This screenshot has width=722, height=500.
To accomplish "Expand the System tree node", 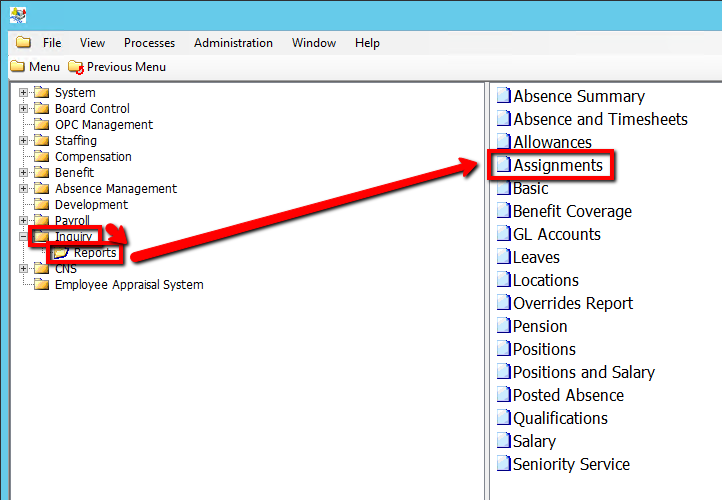I will click(x=23, y=93).
